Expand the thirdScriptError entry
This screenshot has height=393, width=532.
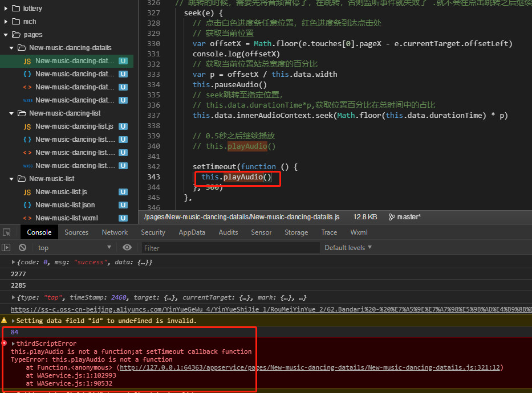click(x=13, y=343)
